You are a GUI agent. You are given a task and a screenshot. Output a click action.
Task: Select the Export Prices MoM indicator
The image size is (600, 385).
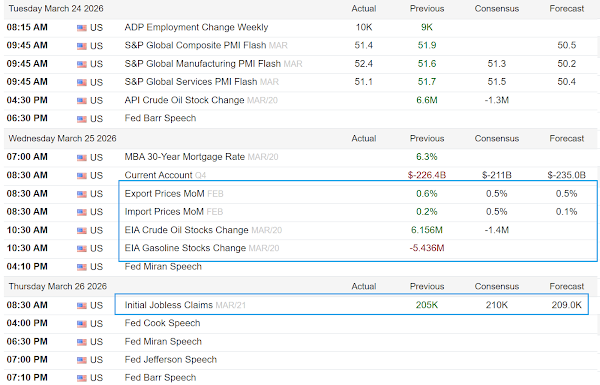point(164,194)
